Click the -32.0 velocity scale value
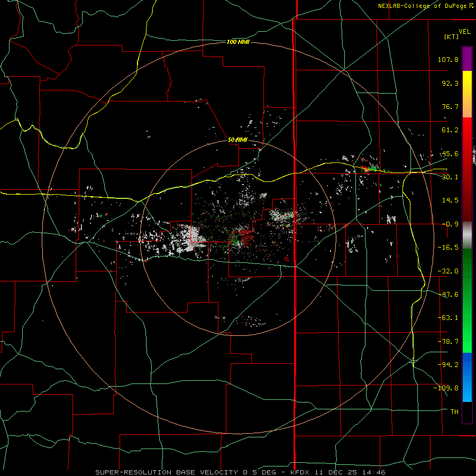The image size is (476, 476). pyautogui.click(x=448, y=271)
